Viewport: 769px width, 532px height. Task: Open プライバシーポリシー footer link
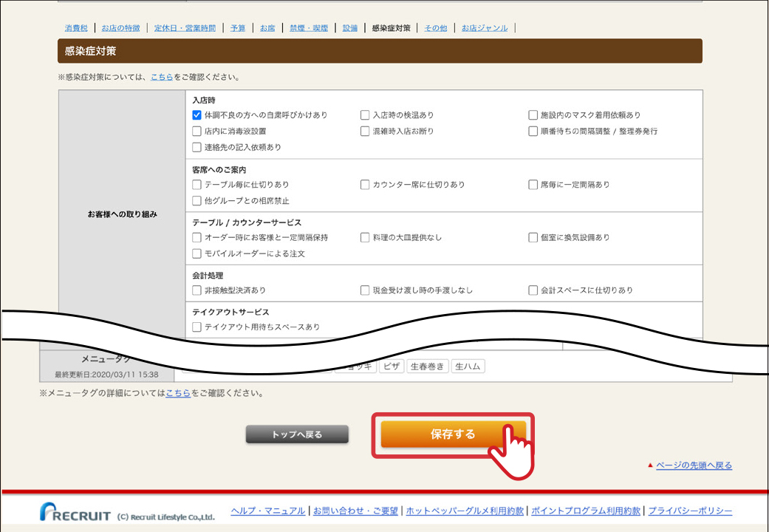[690, 511]
